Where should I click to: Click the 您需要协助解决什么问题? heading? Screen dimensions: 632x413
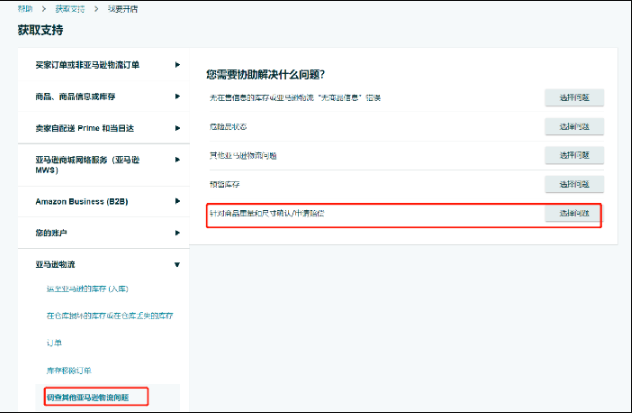266,75
